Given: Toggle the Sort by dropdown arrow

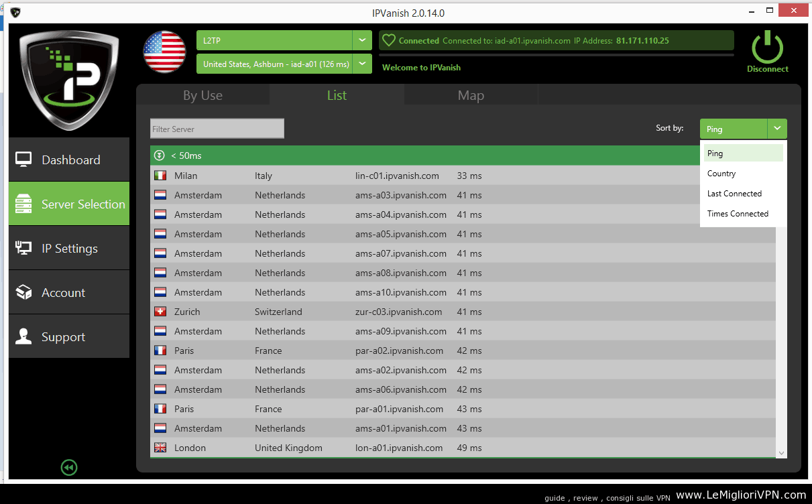Looking at the screenshot, I should point(777,129).
